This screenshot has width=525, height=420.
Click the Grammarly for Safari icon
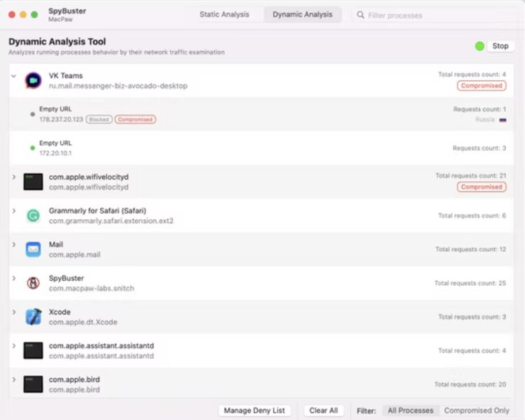click(33, 216)
